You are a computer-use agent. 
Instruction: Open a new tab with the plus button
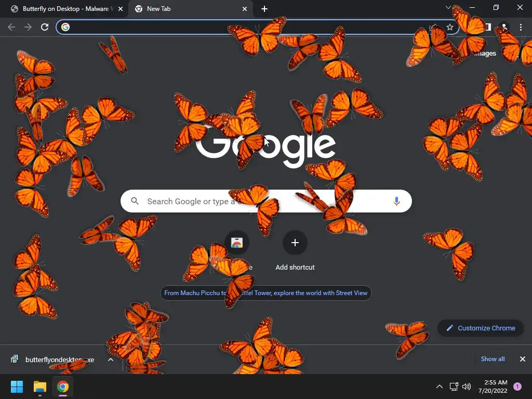[x=264, y=9]
